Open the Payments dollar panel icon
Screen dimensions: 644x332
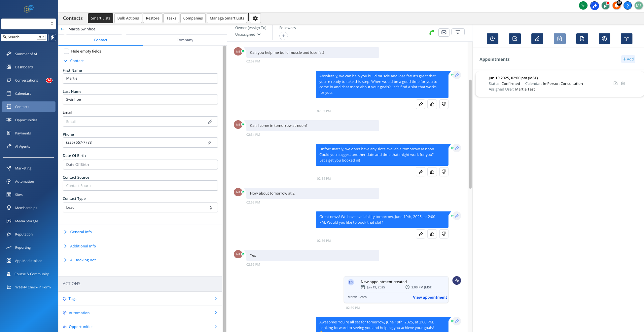tap(604, 39)
